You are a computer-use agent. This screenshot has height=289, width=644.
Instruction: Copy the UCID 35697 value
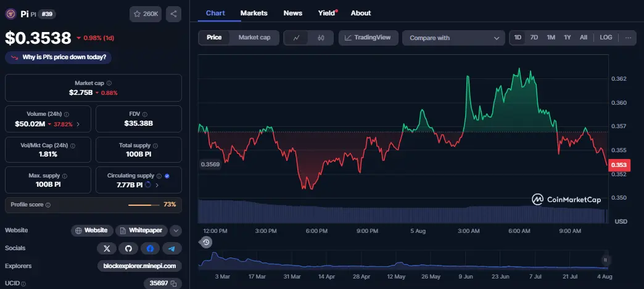(174, 283)
